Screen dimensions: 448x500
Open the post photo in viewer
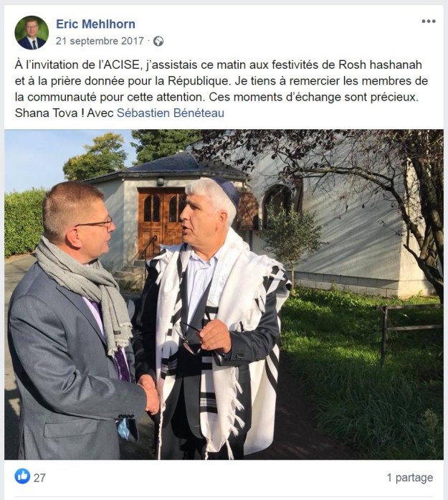(x=224, y=294)
